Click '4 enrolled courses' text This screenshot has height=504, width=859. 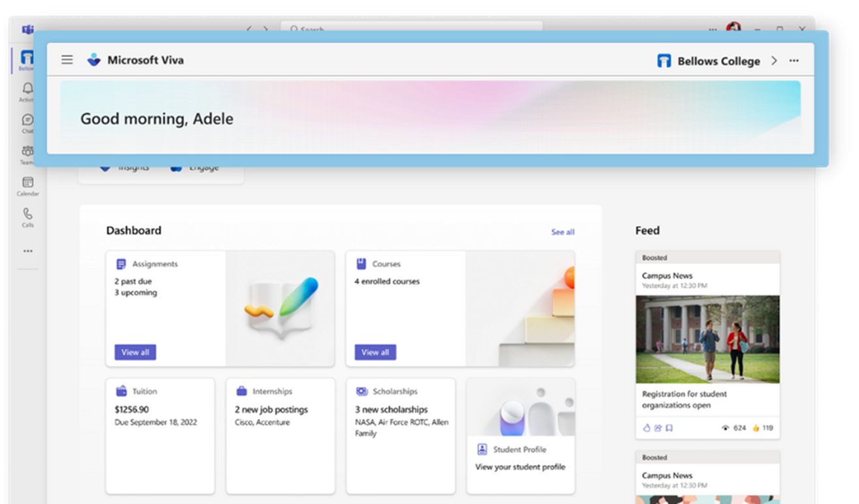point(387,281)
